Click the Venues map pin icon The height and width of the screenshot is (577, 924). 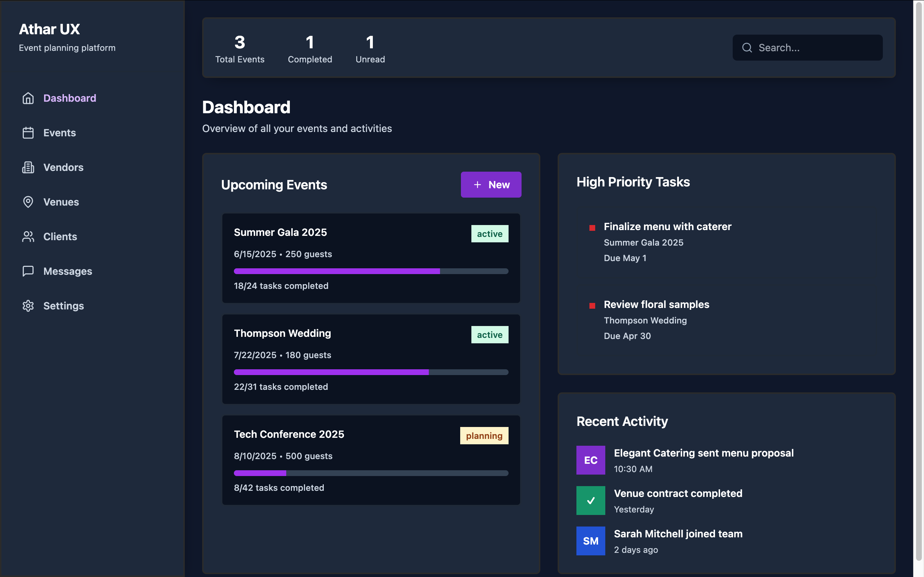[x=28, y=202]
